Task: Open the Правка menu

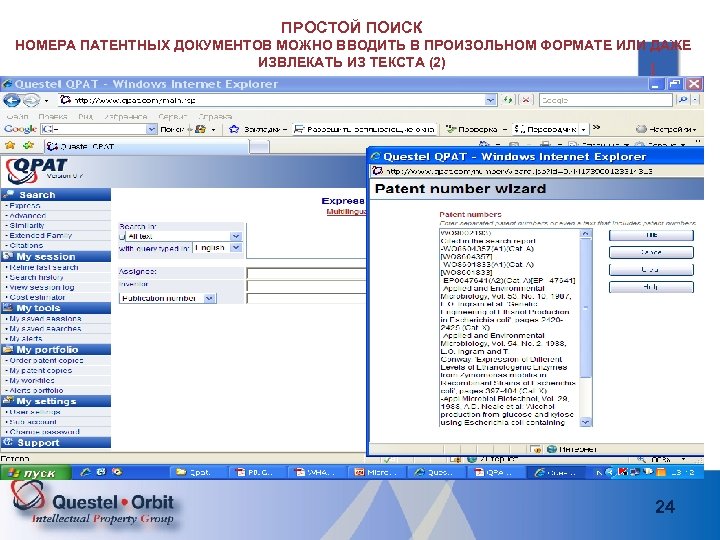Action: pos(53,117)
